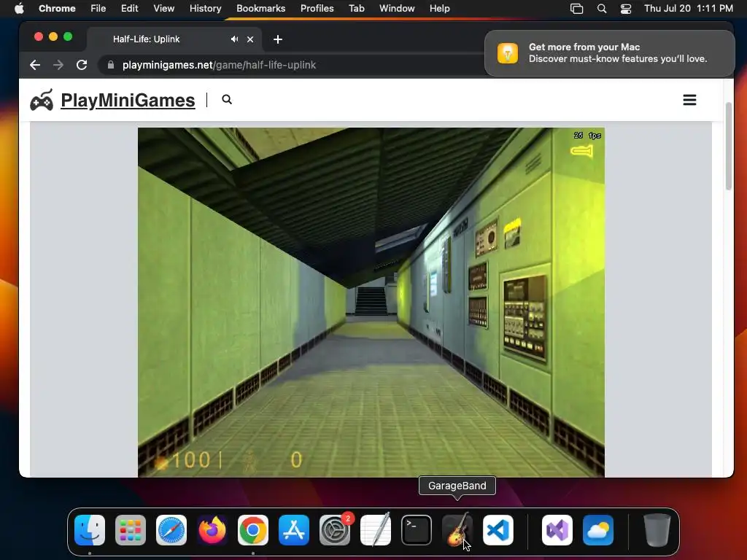Screen dimensions: 747x560
Task: Click the health value 100 in game HUD
Action: pos(190,460)
